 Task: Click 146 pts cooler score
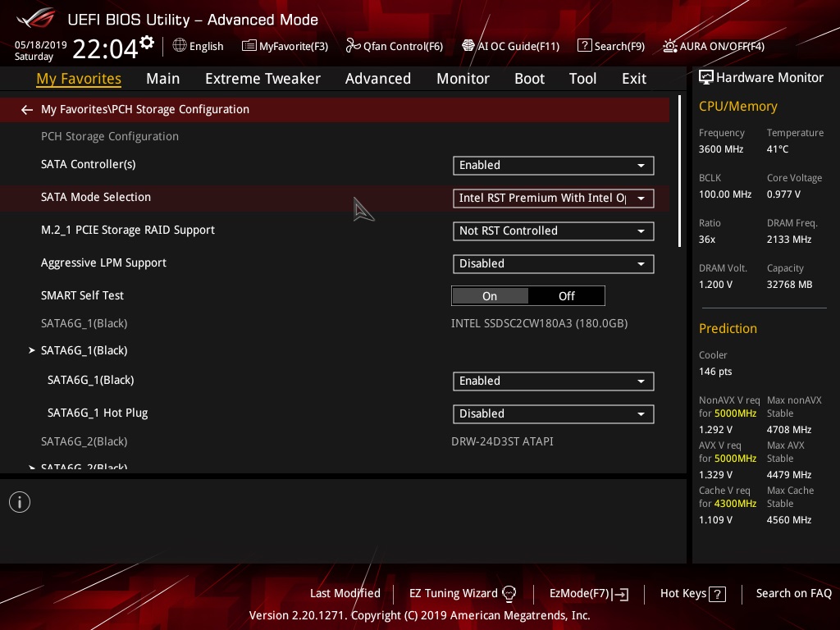[715, 372]
